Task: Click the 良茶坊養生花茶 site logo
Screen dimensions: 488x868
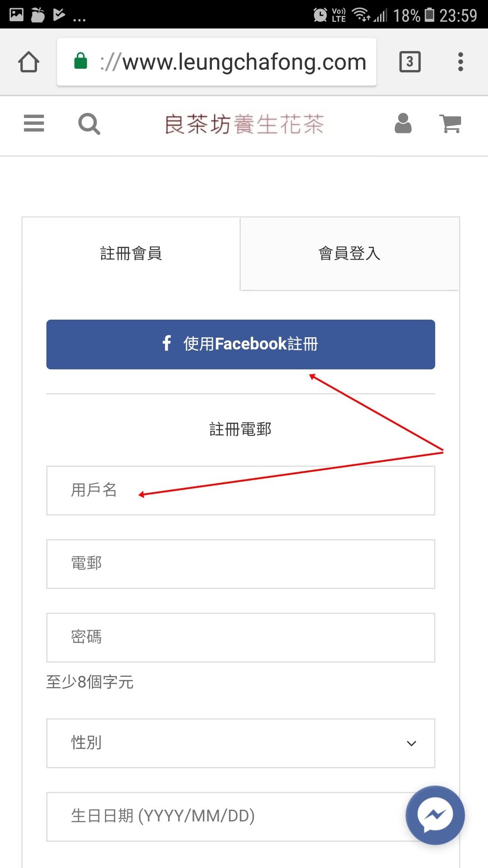Action: (244, 124)
